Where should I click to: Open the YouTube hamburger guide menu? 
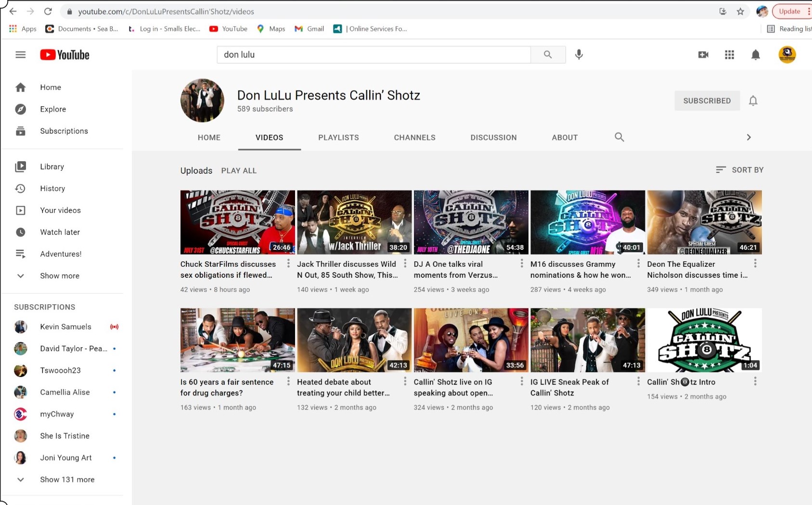pyautogui.click(x=20, y=55)
